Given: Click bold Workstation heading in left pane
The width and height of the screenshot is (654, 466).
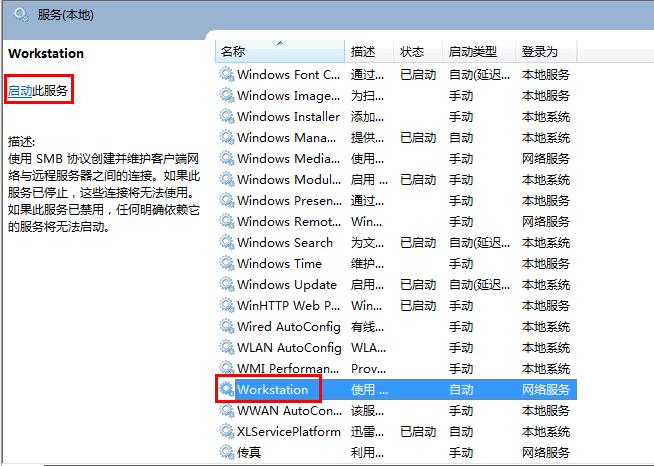Looking at the screenshot, I should point(46,53).
